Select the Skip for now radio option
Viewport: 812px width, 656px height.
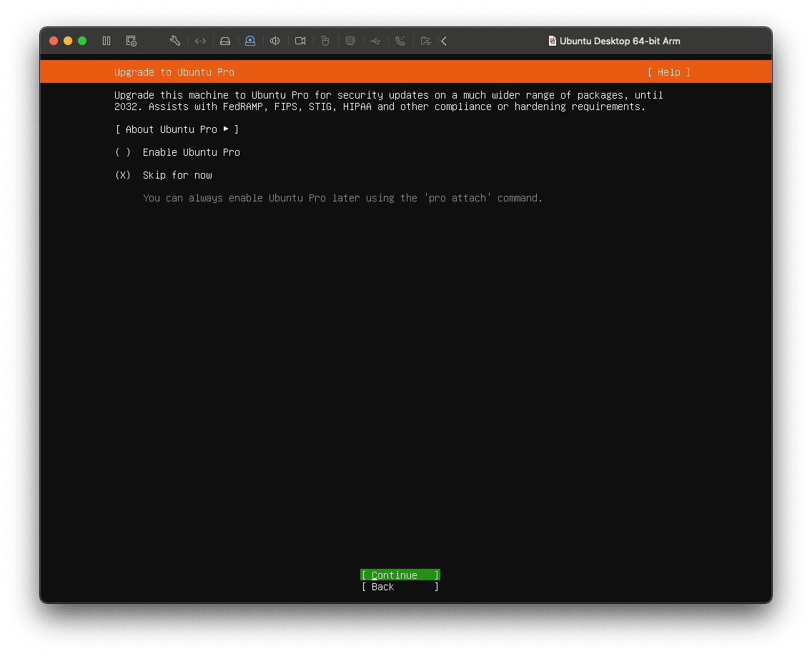point(163,175)
